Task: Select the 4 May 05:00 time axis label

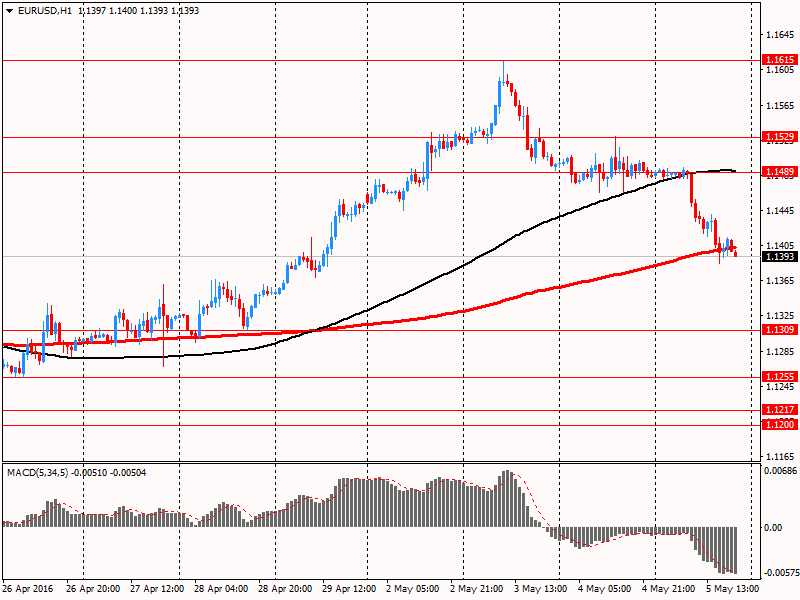Action: (x=605, y=589)
